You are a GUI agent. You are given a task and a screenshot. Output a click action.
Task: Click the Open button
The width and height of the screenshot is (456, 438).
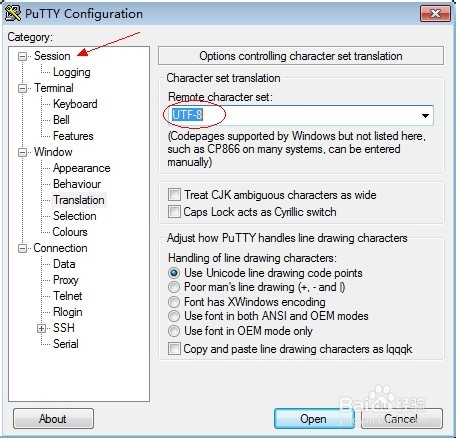point(313,419)
